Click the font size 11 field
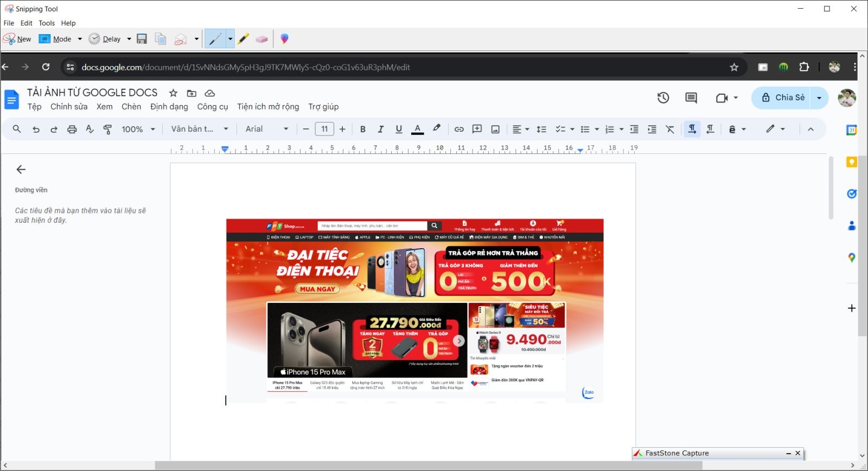This screenshot has height=471, width=868. (324, 129)
